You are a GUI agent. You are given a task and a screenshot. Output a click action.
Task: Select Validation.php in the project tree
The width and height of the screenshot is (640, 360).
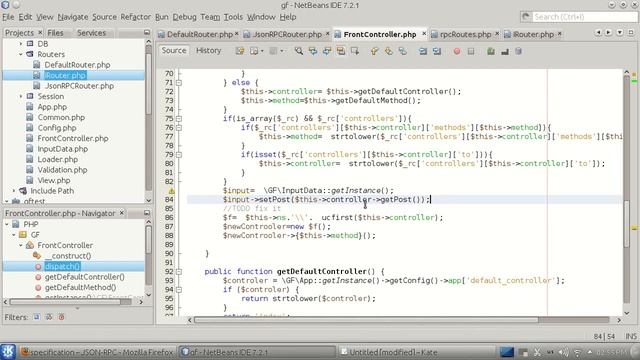tap(62, 170)
